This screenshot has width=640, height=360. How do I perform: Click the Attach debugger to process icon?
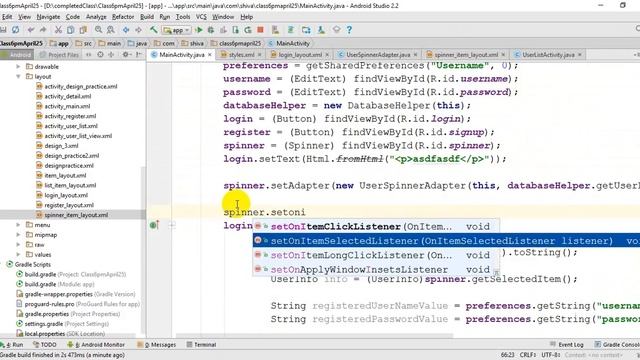click(x=236, y=30)
